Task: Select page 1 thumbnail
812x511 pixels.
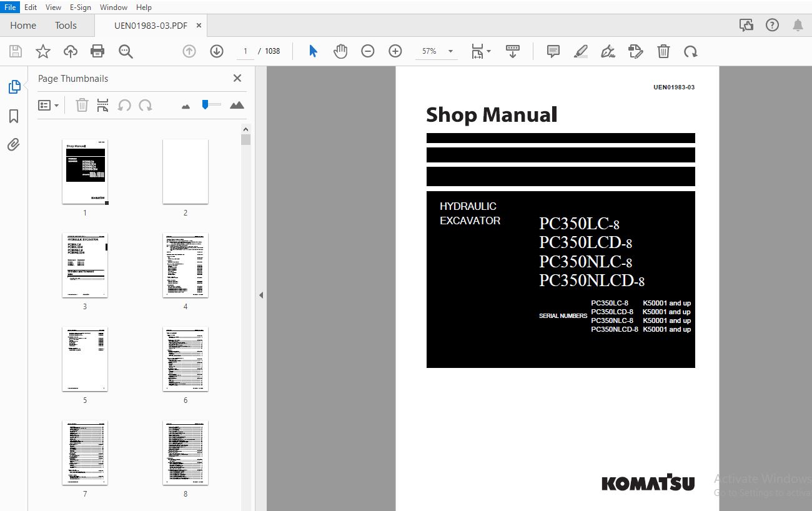Action: [x=85, y=172]
